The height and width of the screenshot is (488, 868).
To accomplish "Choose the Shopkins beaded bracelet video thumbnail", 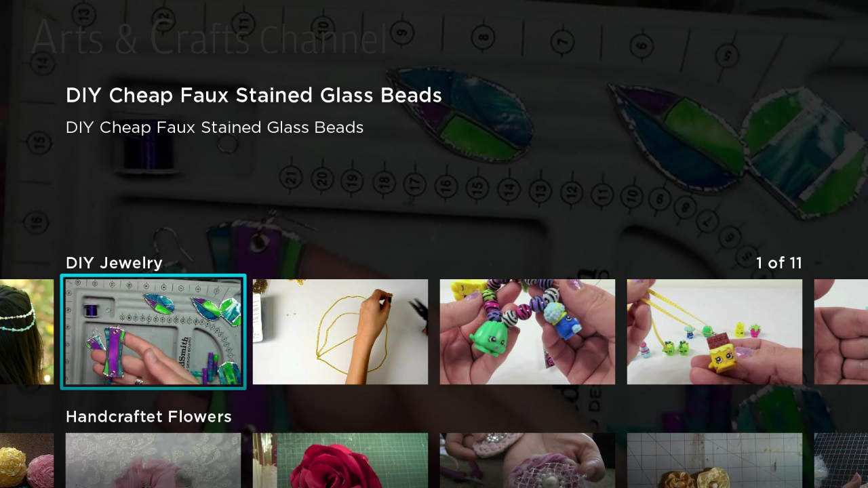I will pos(528,331).
